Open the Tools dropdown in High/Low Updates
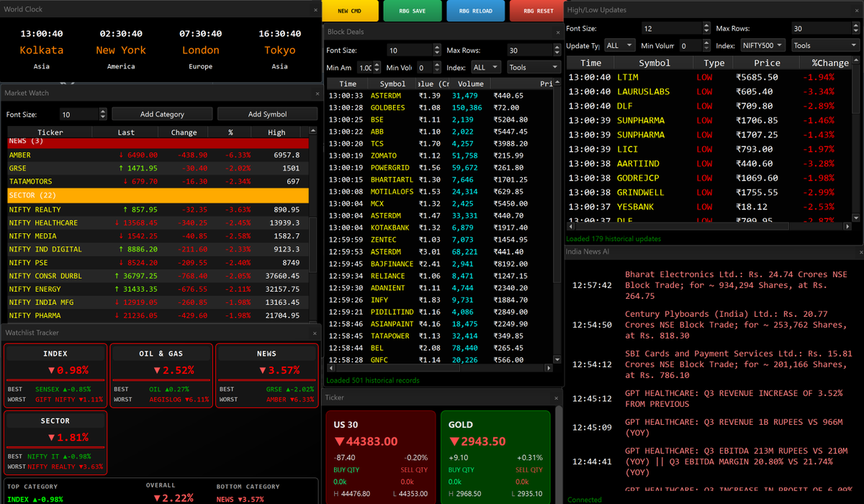This screenshot has height=504, width=864. pos(824,45)
